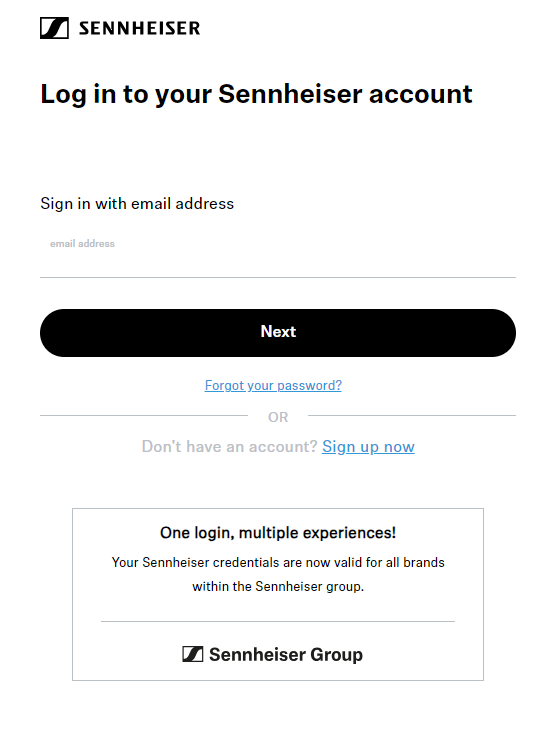The width and height of the screenshot is (558, 731).
Task: Click the 'Sign in with email address' label
Action: coord(137,204)
